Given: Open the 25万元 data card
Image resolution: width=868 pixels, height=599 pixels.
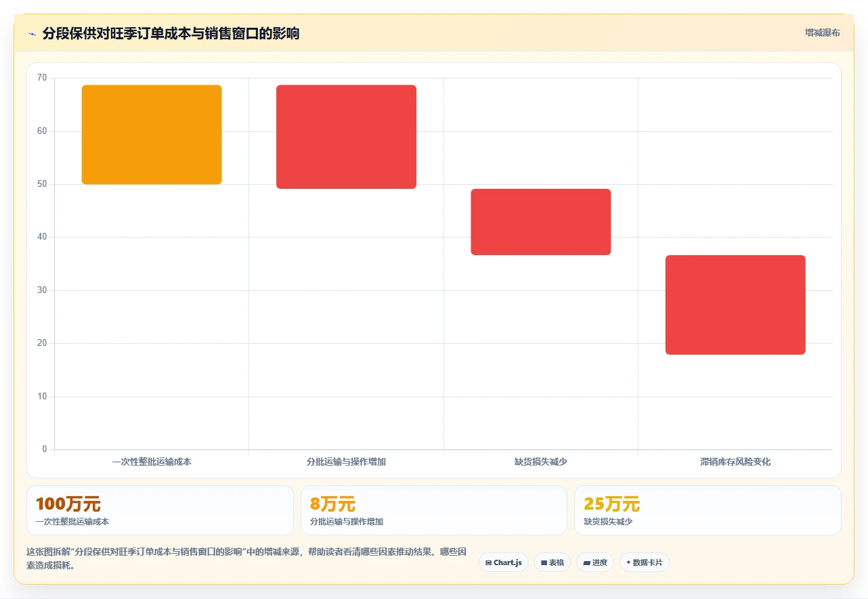Looking at the screenshot, I should pos(708,510).
